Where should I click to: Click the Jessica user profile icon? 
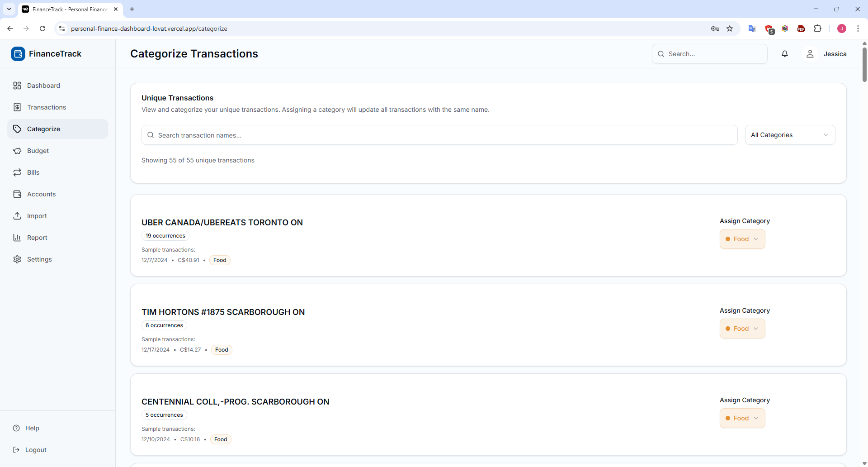point(810,54)
